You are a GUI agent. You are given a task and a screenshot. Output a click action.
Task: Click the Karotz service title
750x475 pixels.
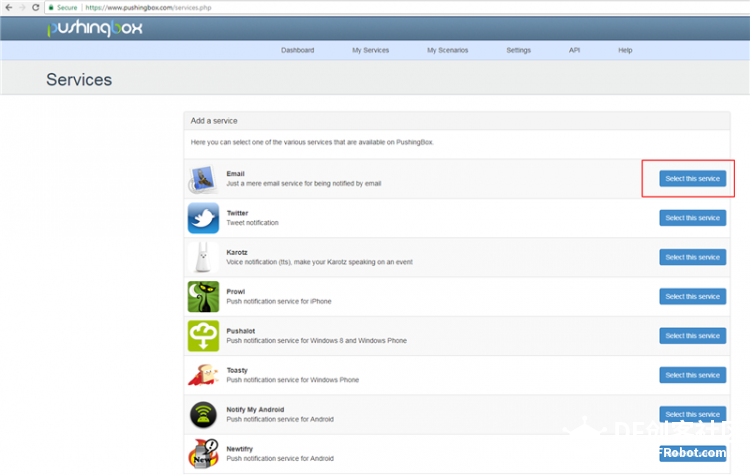pos(237,252)
